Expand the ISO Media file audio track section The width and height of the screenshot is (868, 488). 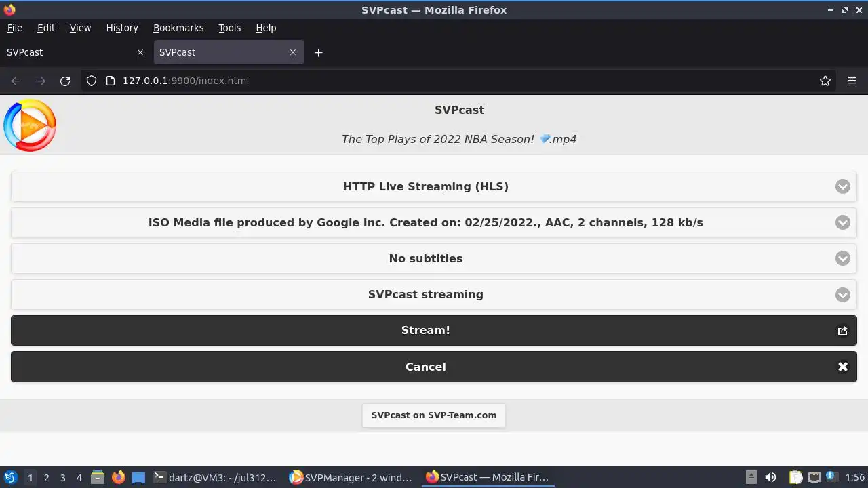pos(434,222)
